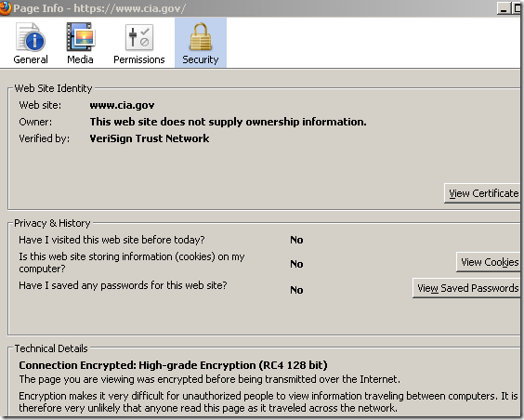Click the No answer for cookies
524x420 pixels.
point(296,264)
